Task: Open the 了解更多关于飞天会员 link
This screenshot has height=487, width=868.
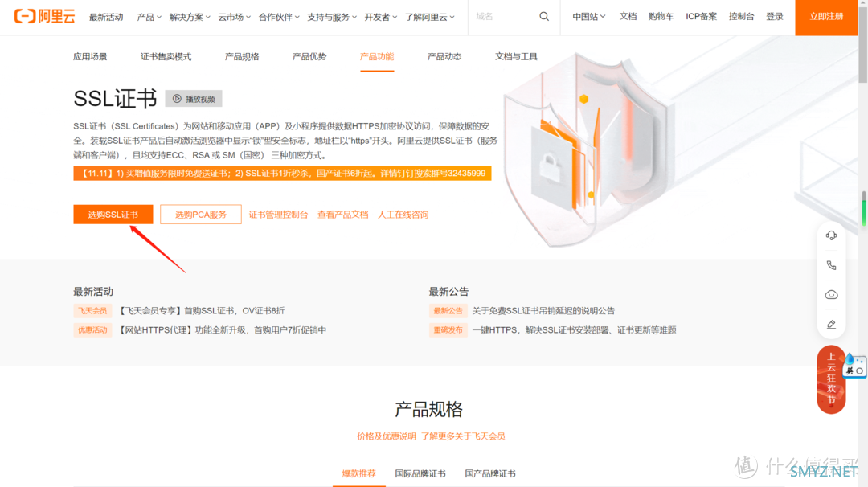Action: click(x=464, y=436)
